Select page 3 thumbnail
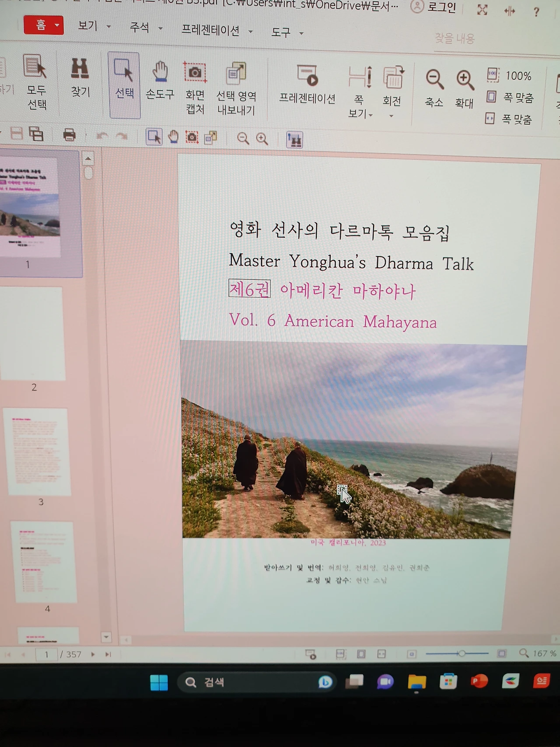Image resolution: width=560 pixels, height=747 pixels. [37, 452]
